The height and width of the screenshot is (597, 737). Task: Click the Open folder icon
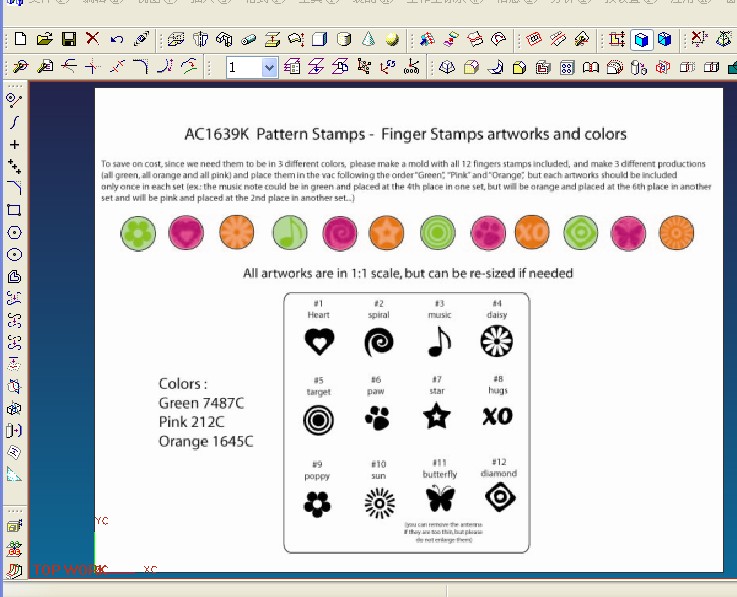click(45, 39)
